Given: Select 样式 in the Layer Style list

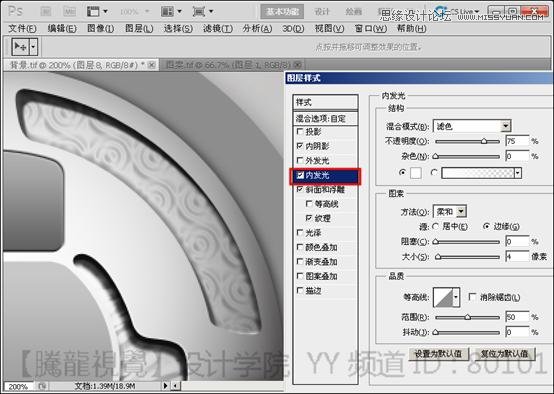Looking at the screenshot, I should click(x=325, y=102).
